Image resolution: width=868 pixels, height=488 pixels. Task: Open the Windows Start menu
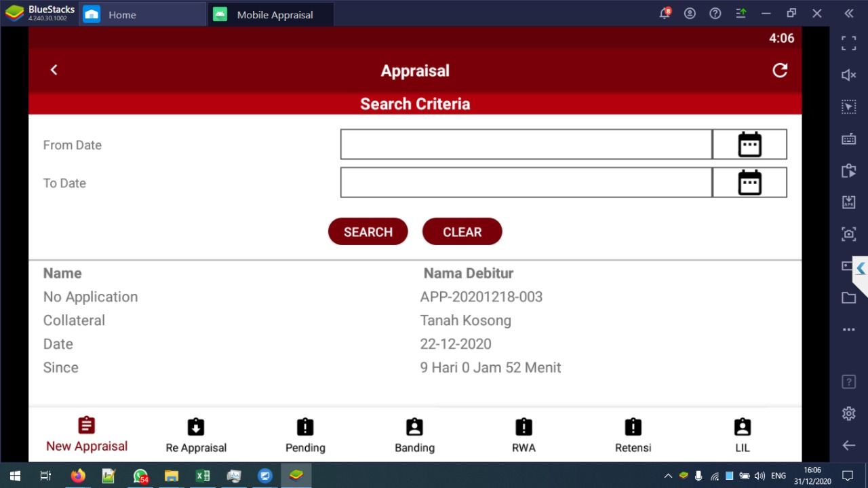pos(15,476)
